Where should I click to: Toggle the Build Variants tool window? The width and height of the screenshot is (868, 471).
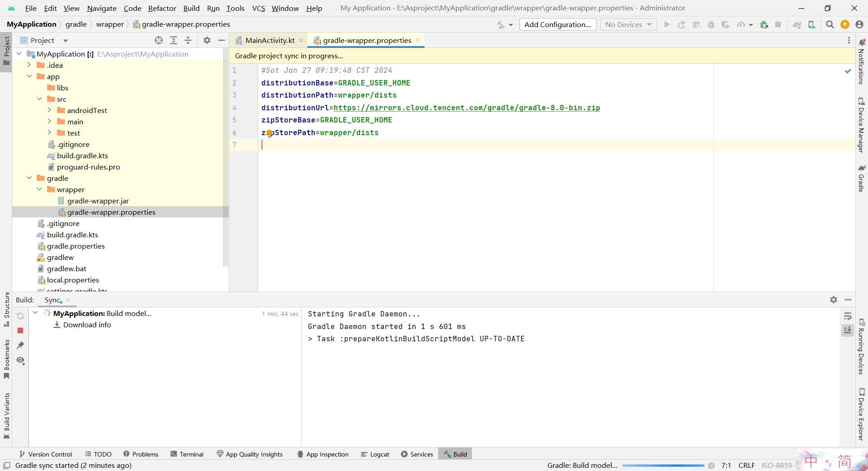click(6, 416)
